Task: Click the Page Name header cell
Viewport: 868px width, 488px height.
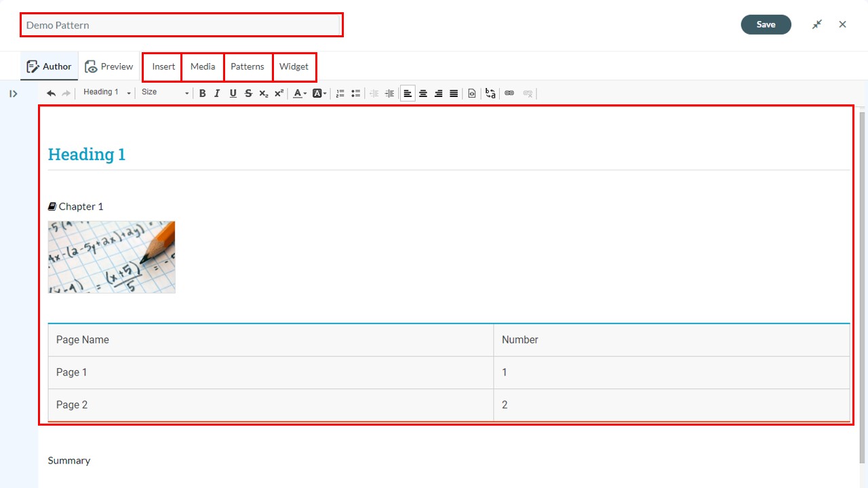Action: pyautogui.click(x=271, y=340)
